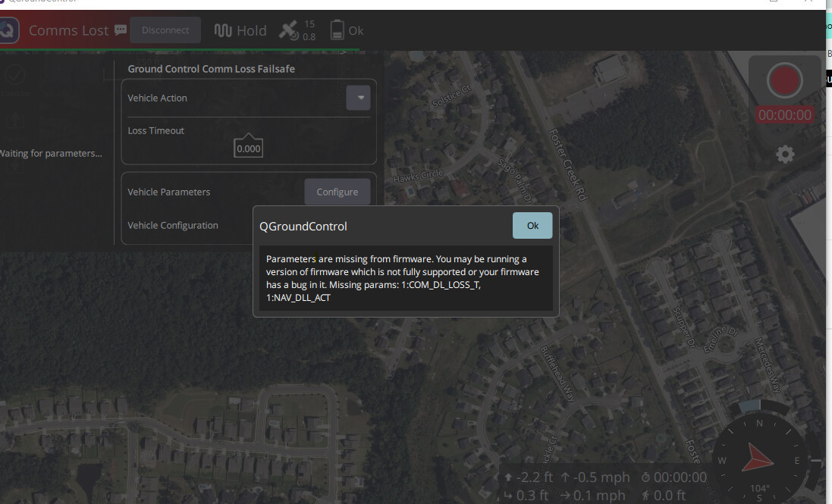This screenshot has width=832, height=504.
Task: Click the battery status icon
Action: click(338, 30)
